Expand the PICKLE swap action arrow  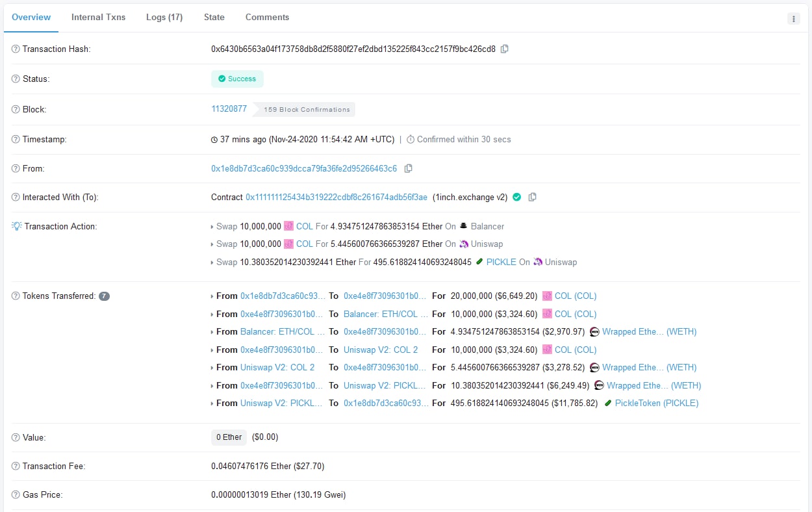pos(212,262)
